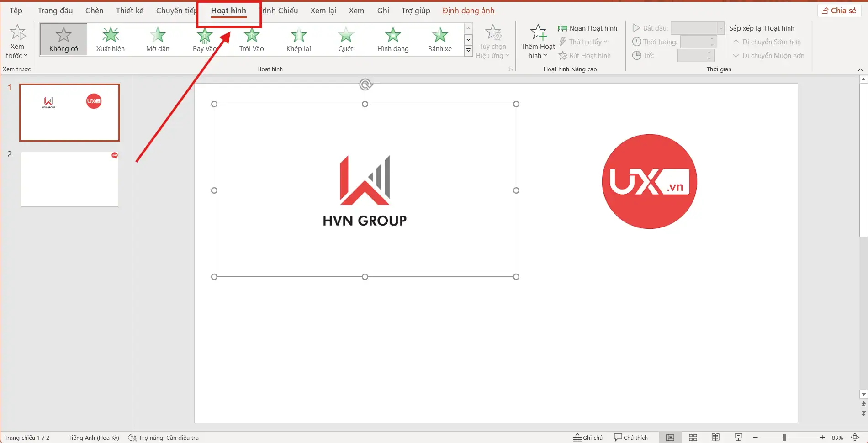This screenshot has height=443, width=868.
Task: Apply the Quét animation effect
Action: pos(345,40)
